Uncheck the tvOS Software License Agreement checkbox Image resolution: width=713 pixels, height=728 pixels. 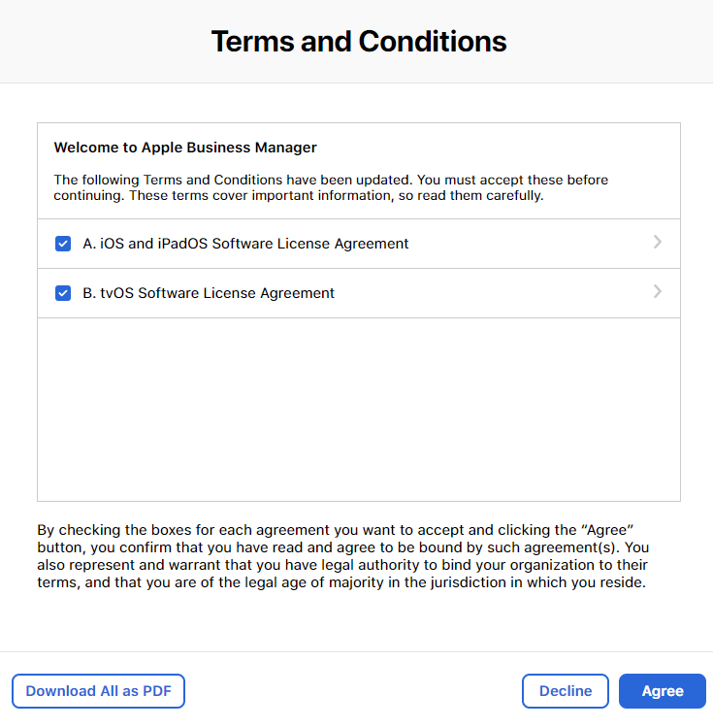(63, 293)
